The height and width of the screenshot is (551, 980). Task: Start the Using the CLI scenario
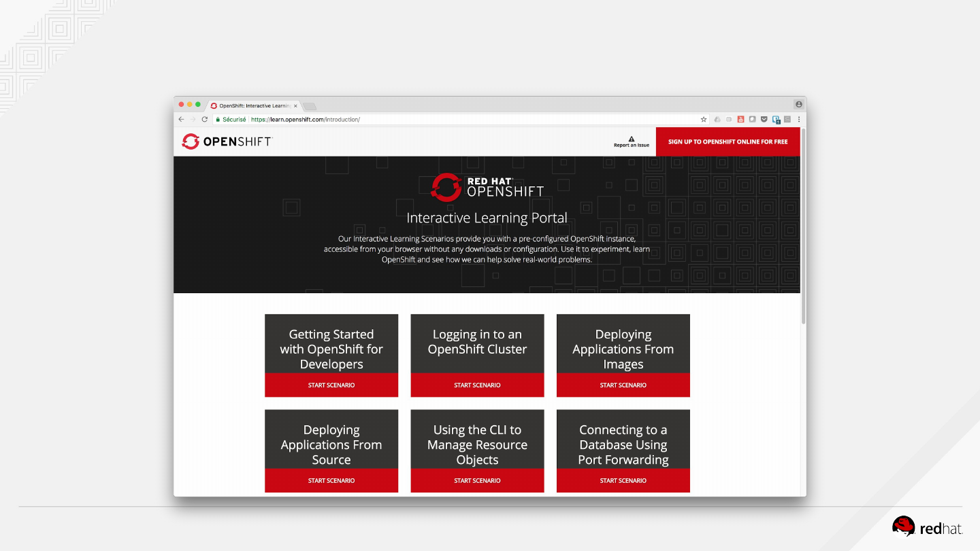pyautogui.click(x=477, y=480)
